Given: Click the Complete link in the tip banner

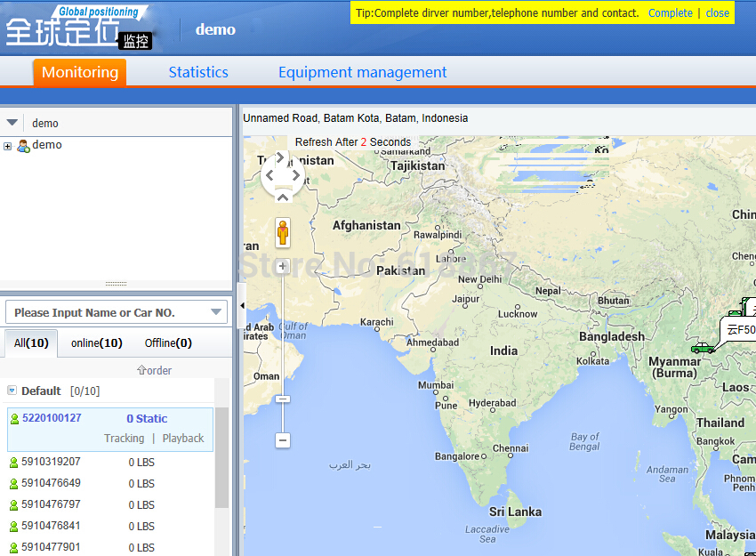Looking at the screenshot, I should click(x=670, y=12).
